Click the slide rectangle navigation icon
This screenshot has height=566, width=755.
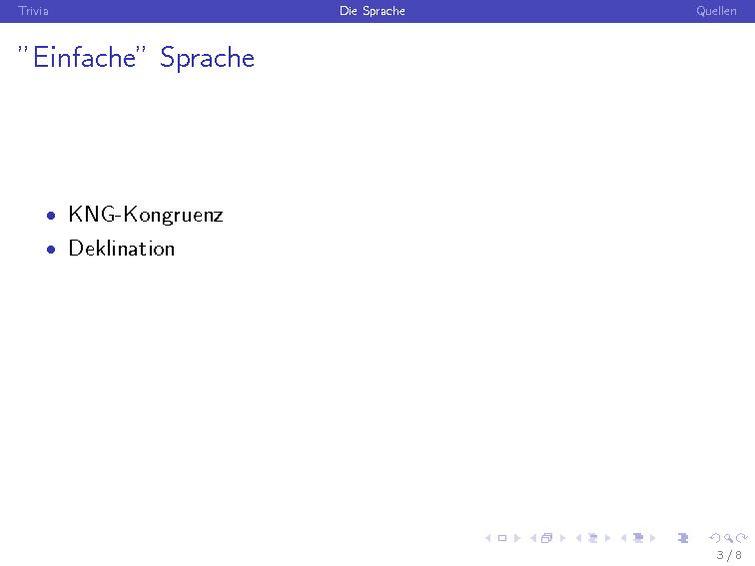tap(502, 538)
